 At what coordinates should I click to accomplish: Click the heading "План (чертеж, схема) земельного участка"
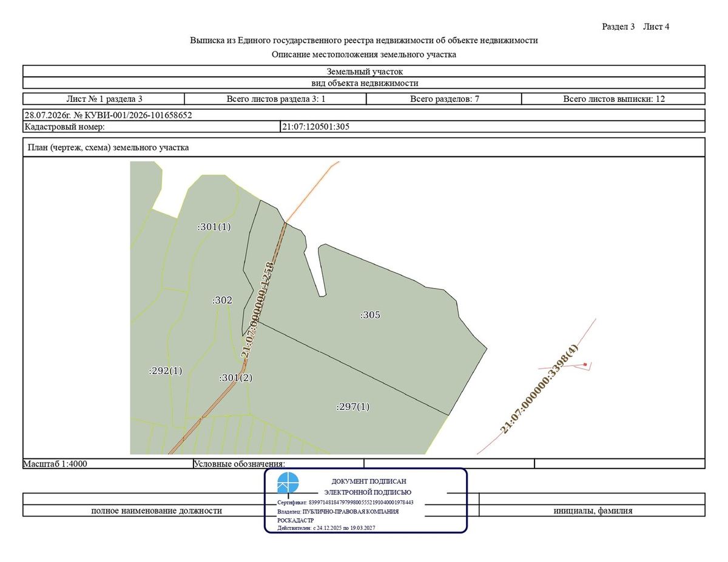coord(109,147)
